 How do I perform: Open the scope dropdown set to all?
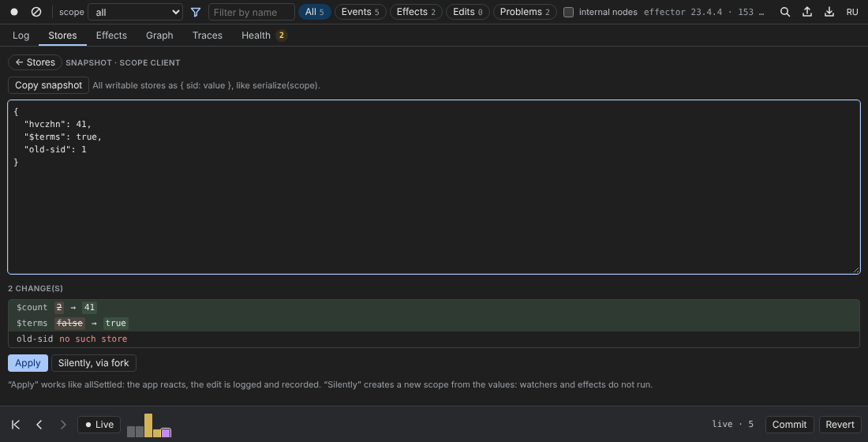[135, 12]
